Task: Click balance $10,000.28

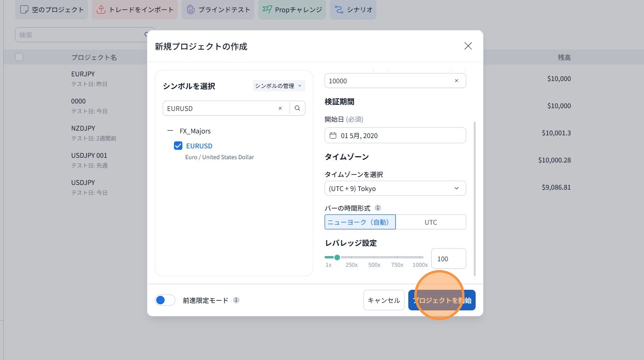Action: 555,160
